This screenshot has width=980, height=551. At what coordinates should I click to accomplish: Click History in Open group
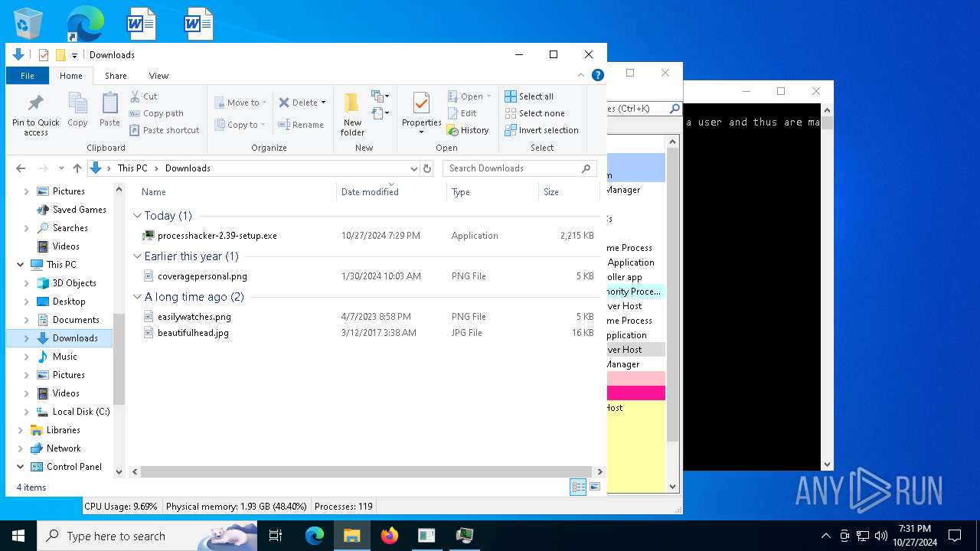[x=468, y=130]
